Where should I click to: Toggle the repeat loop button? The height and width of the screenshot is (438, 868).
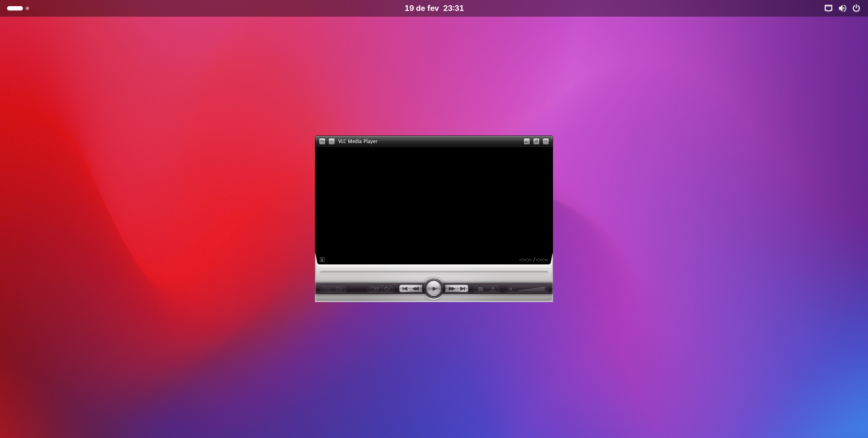(x=387, y=289)
